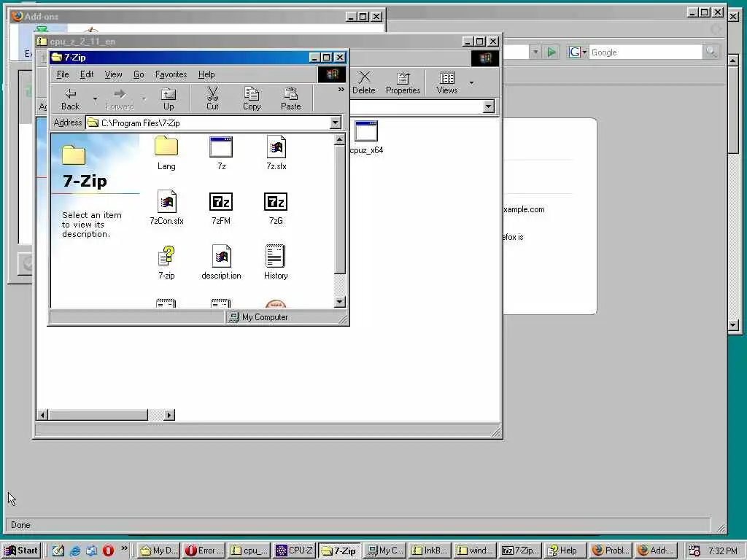Click the scheduler tray icon
The width and height of the screenshot is (747, 560).
[x=694, y=551]
